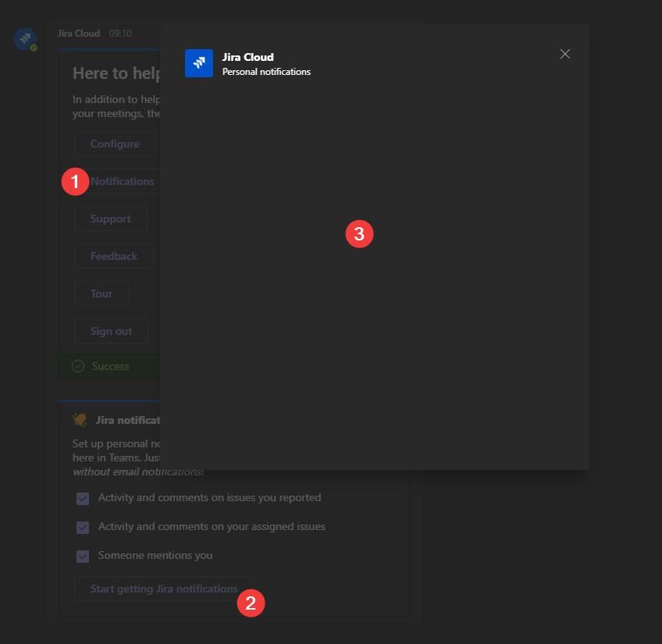Start the Tour from the help card

101,294
